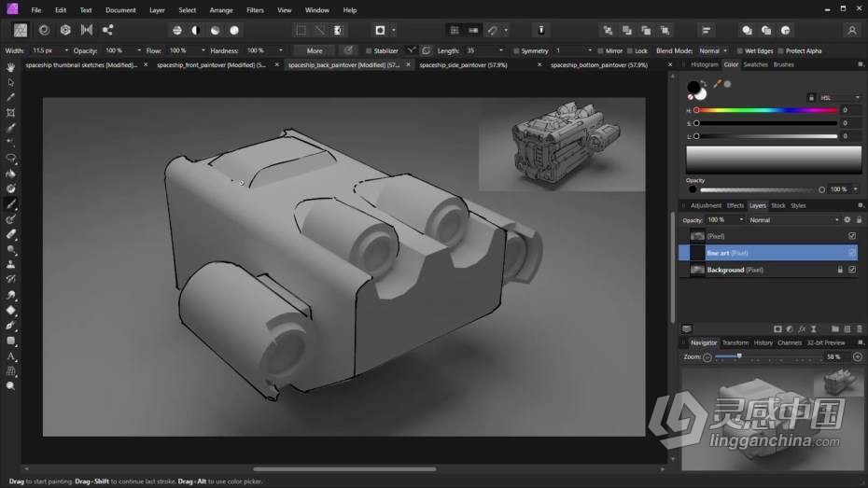Select the Crop tool
Viewport: 868px width, 488px height.
pos(10,113)
